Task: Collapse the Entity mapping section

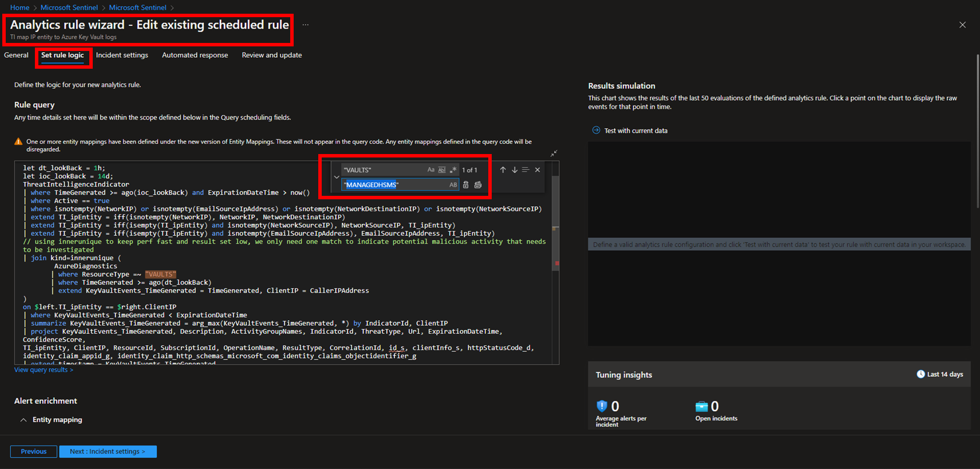Action: [23, 420]
